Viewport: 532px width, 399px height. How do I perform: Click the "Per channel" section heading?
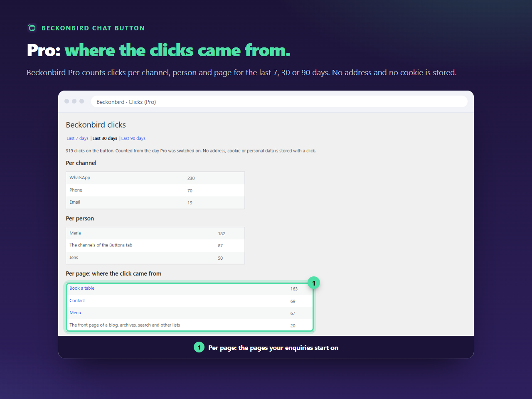tap(81, 163)
